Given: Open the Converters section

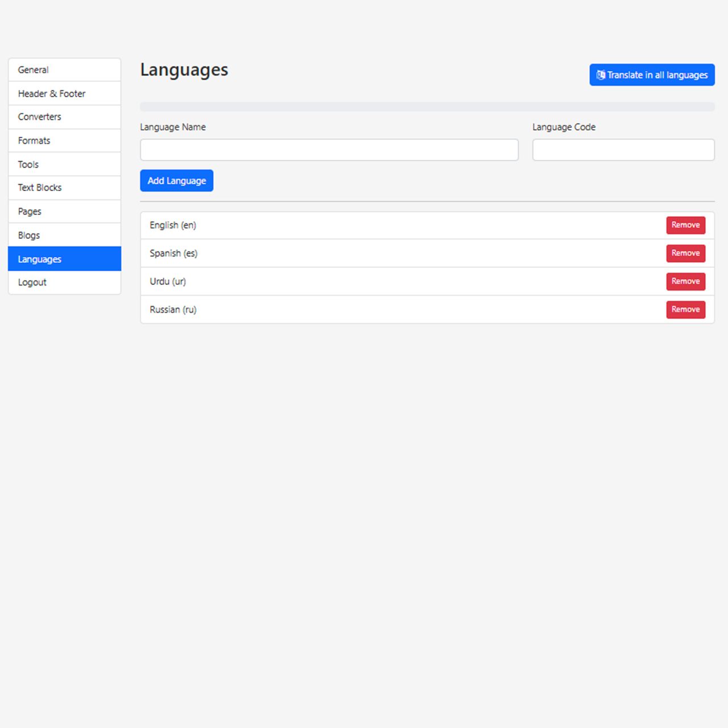Looking at the screenshot, I should pos(65,117).
